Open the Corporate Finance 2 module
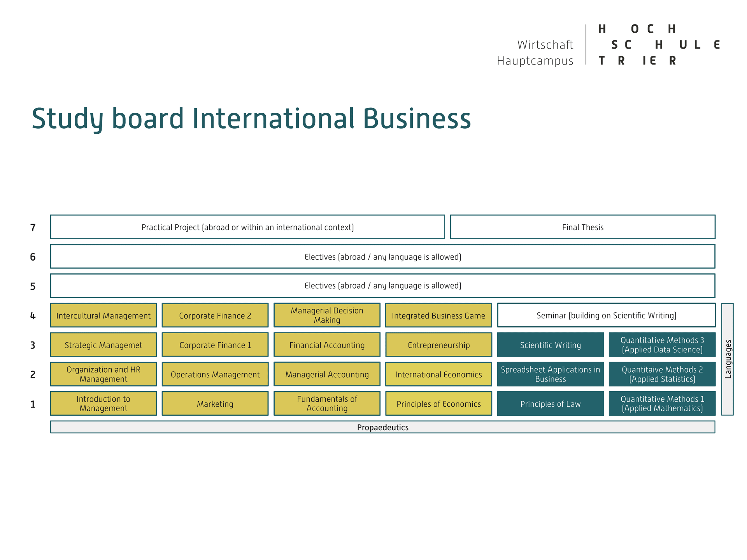 pyautogui.click(x=215, y=315)
